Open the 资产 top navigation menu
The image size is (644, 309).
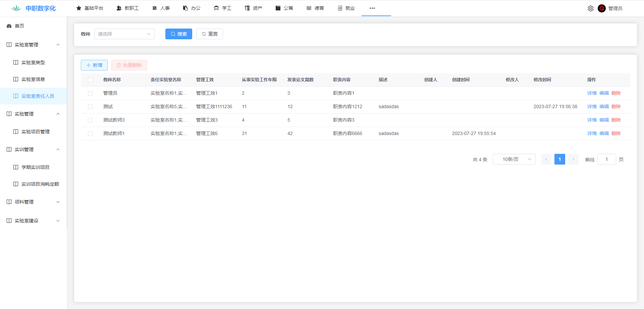(x=254, y=8)
